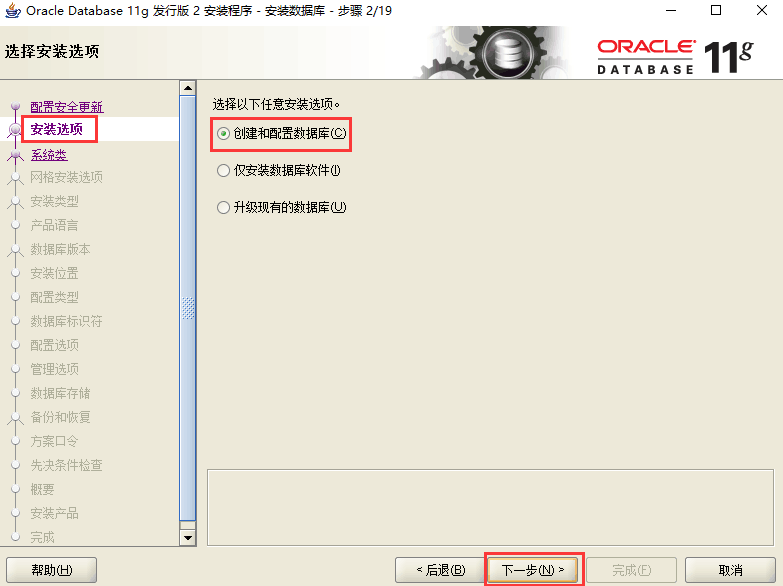Click scroll down arrow in steps panel

tap(188, 538)
